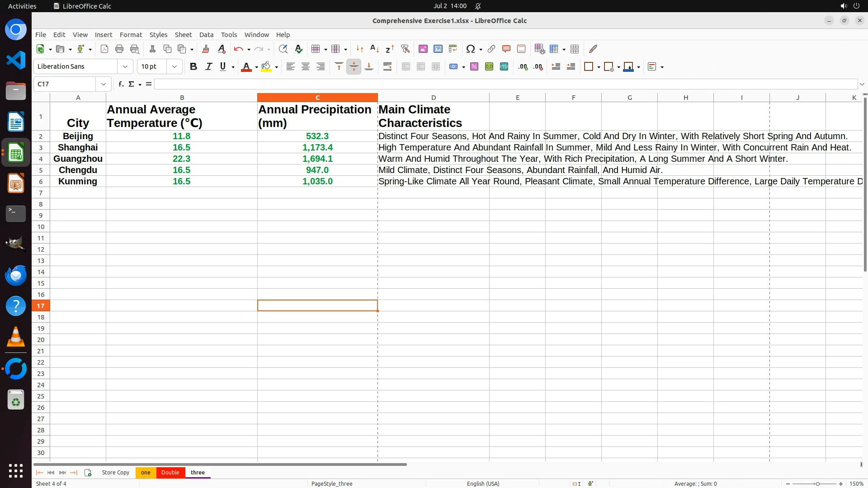This screenshot has height=488, width=868.
Task: Toggle Wrap Text button
Action: 387,66
